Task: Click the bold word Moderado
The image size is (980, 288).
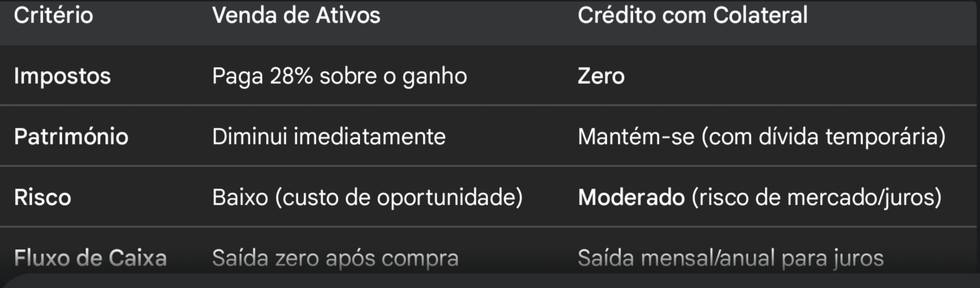Action: coord(631,198)
